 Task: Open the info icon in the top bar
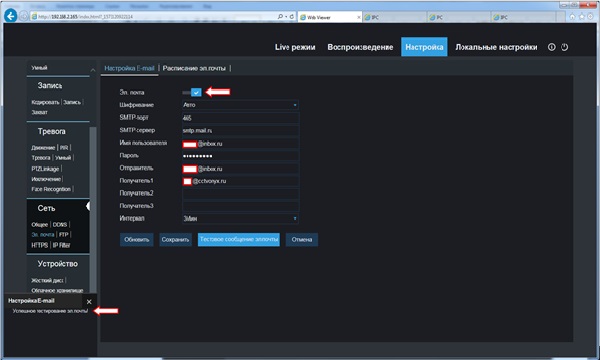point(551,47)
